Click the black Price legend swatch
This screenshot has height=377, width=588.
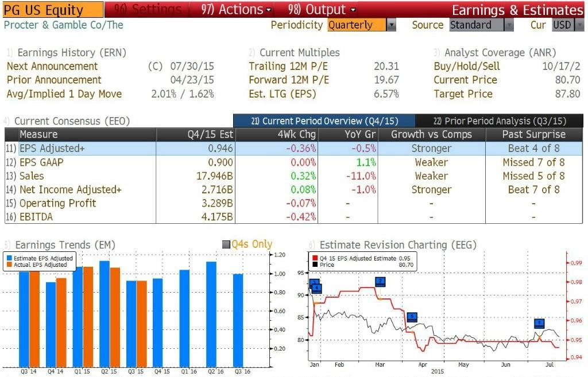click(x=315, y=265)
